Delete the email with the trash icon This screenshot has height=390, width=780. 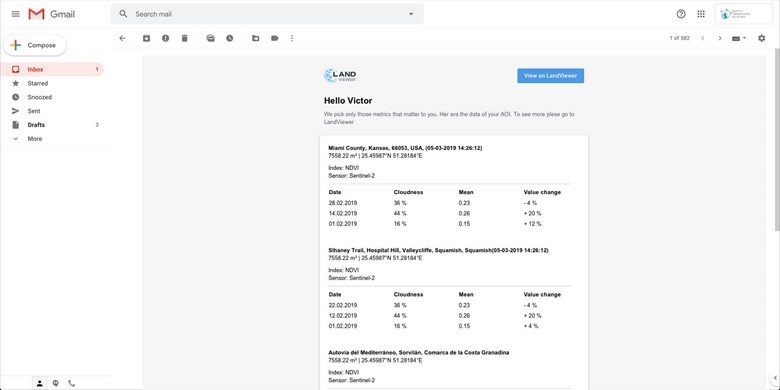coord(185,38)
